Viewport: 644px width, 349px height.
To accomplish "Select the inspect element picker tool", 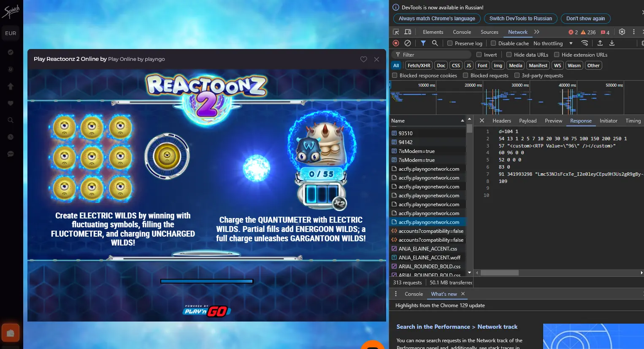I will (x=396, y=32).
